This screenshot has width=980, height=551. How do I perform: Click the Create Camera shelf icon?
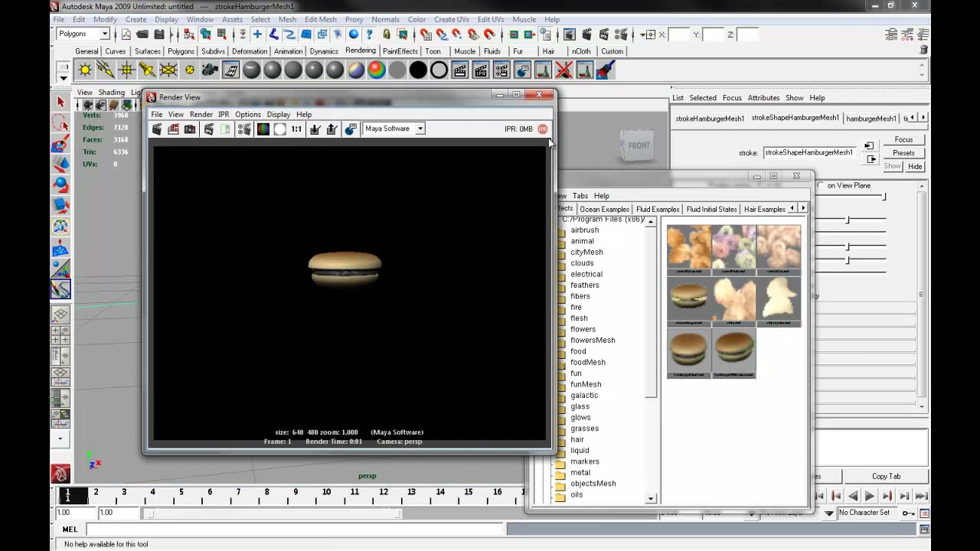click(x=210, y=70)
